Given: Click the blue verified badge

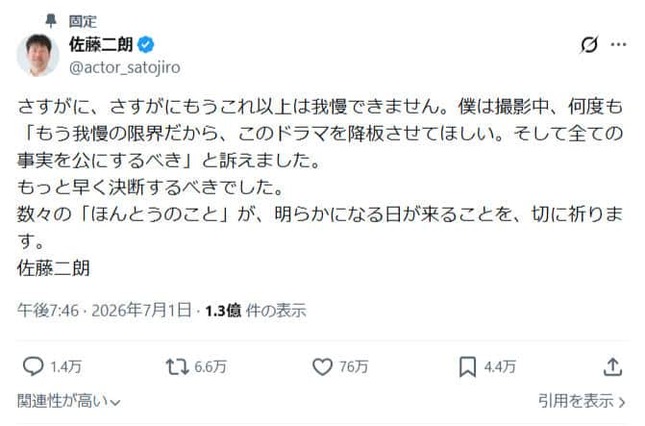Looking at the screenshot, I should pos(146,44).
